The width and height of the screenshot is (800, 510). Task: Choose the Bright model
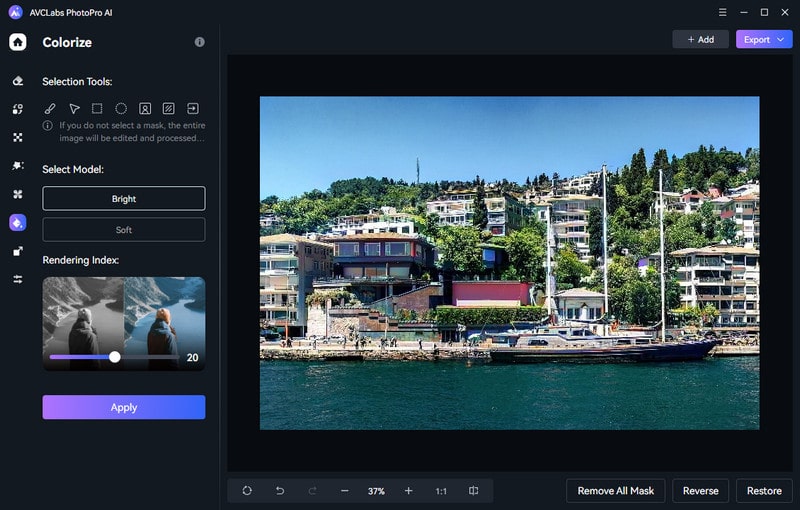coord(124,198)
